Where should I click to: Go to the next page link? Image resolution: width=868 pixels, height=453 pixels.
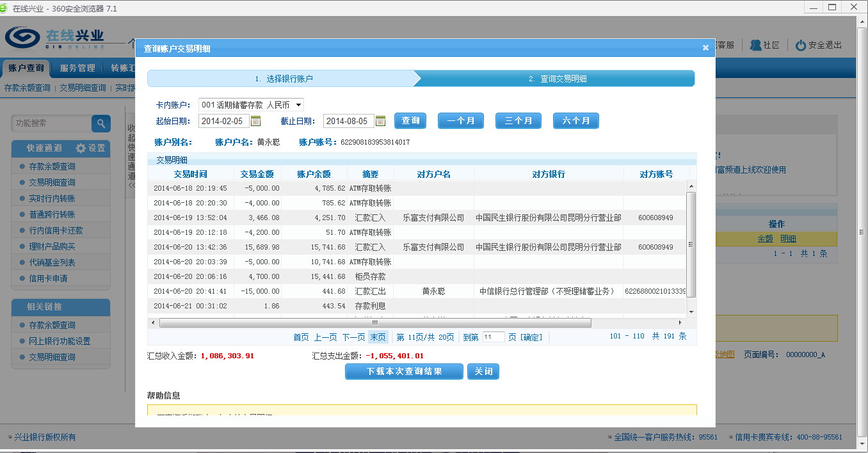[x=353, y=337]
